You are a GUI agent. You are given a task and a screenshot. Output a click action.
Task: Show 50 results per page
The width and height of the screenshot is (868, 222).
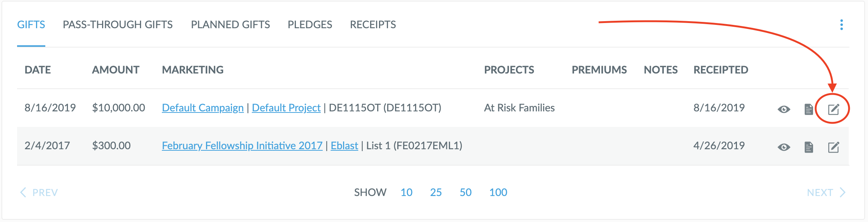[x=465, y=192]
